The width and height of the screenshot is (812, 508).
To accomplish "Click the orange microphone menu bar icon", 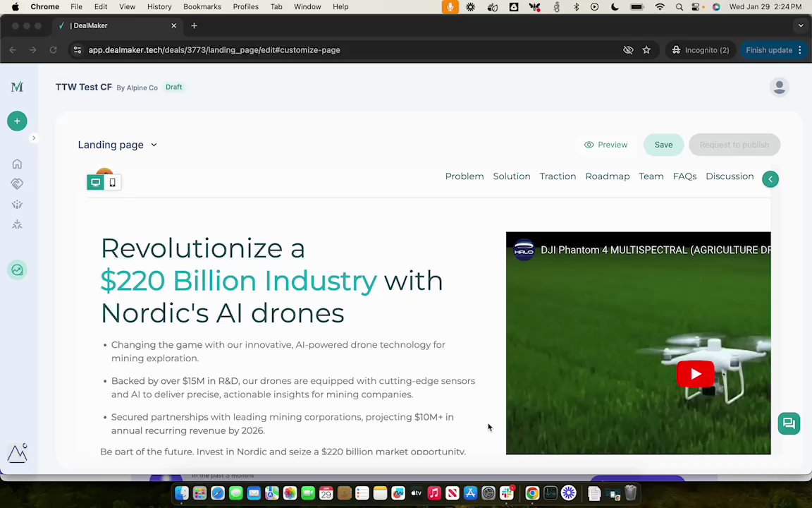I will pyautogui.click(x=450, y=7).
